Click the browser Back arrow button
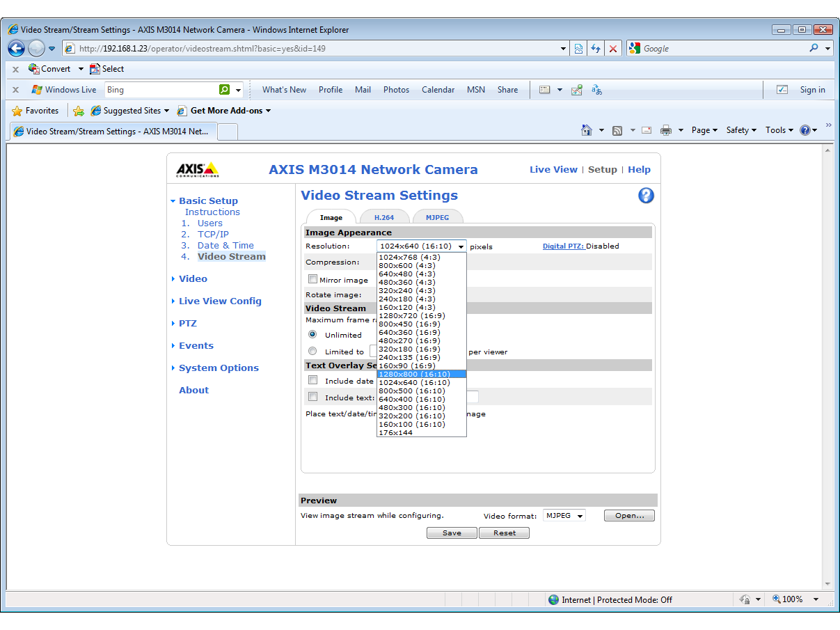Image resolution: width=840 pixels, height=630 pixels. tap(17, 49)
